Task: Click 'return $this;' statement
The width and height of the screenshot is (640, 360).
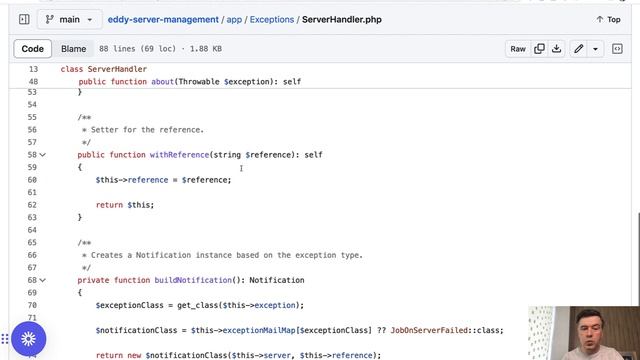Action: 125,205
